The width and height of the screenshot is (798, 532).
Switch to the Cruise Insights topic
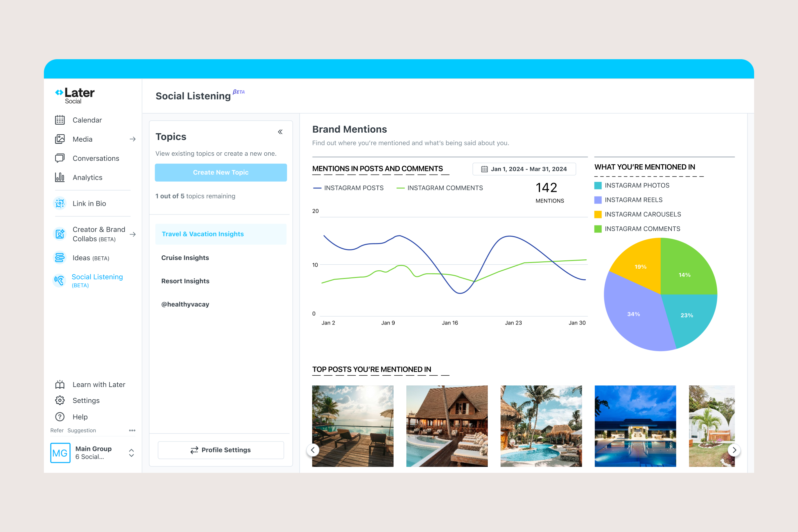pyautogui.click(x=185, y=257)
